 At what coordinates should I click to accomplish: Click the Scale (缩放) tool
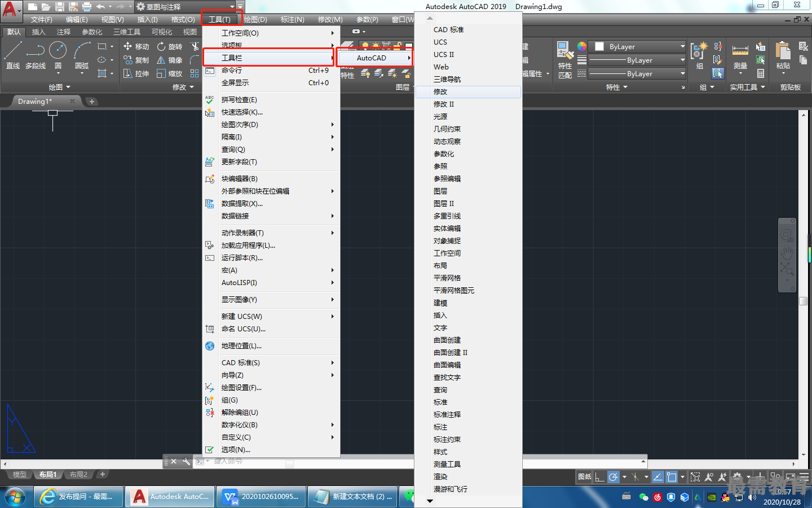[x=169, y=73]
